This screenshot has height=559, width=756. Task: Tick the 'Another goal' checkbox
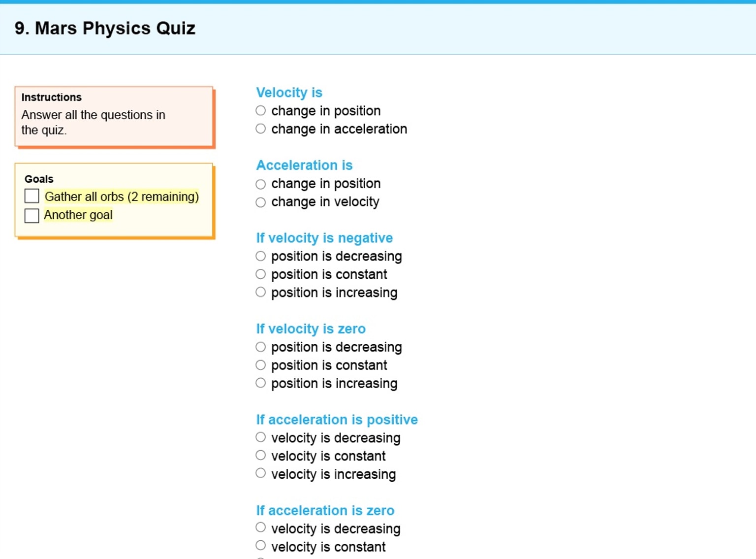(32, 215)
